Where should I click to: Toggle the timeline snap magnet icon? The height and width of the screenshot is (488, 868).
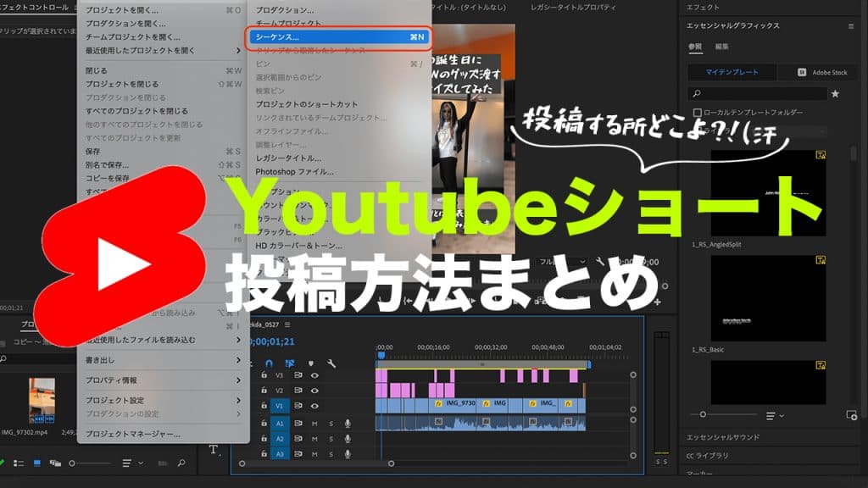click(269, 363)
